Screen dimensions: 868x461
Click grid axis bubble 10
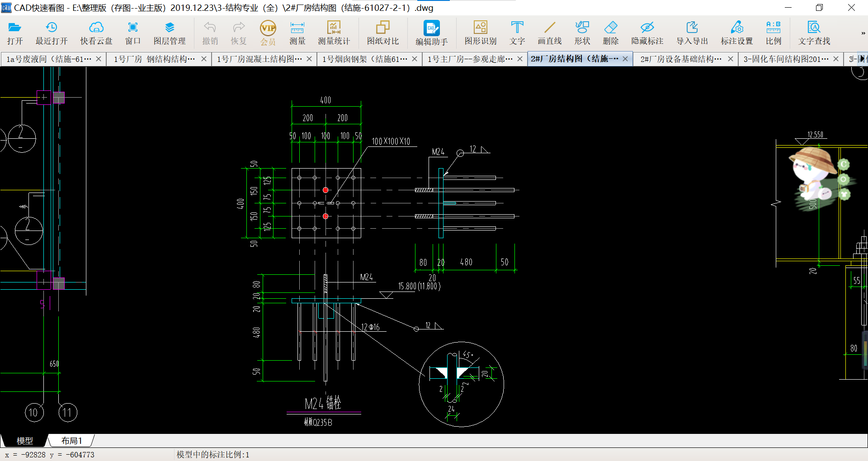[x=34, y=413]
